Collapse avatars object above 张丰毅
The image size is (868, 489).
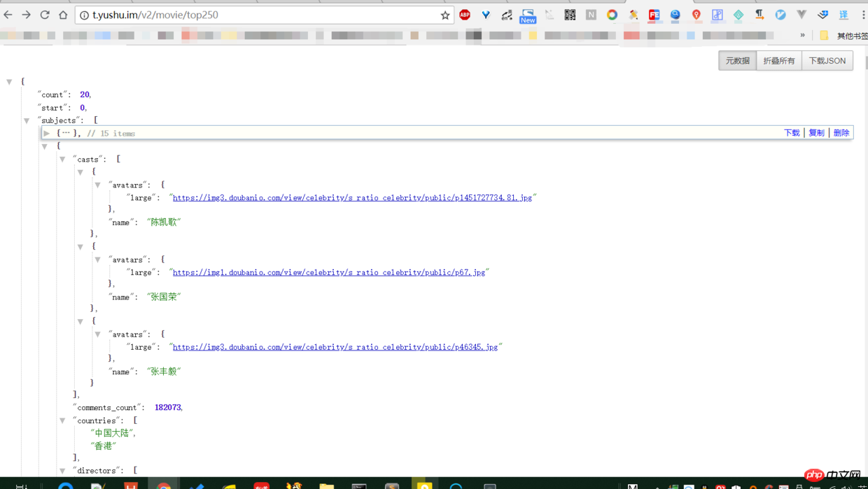point(98,335)
